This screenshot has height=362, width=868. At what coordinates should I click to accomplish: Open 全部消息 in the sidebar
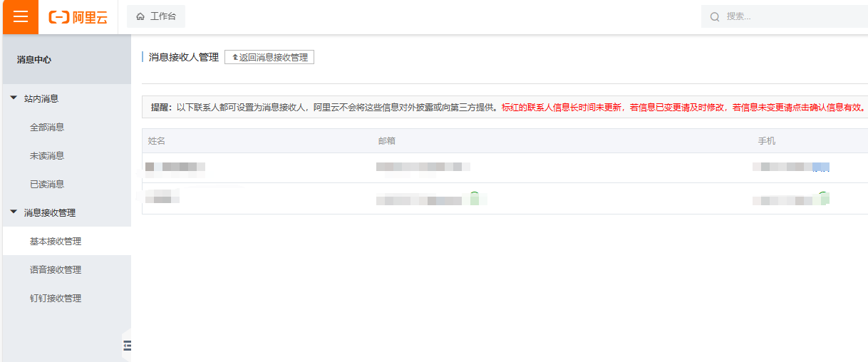tap(47, 127)
